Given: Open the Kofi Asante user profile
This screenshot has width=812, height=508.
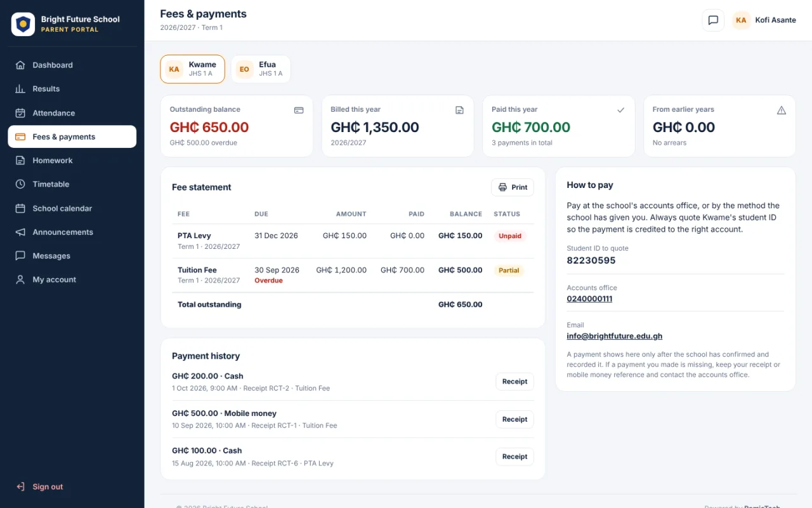Looking at the screenshot, I should (764, 20).
